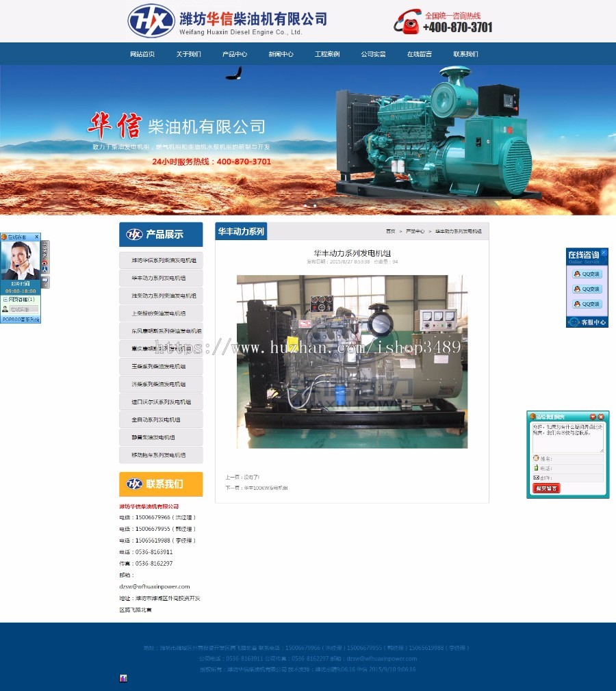Open the speech bubble side tab
The width and height of the screenshot is (616, 691).
coord(45,282)
